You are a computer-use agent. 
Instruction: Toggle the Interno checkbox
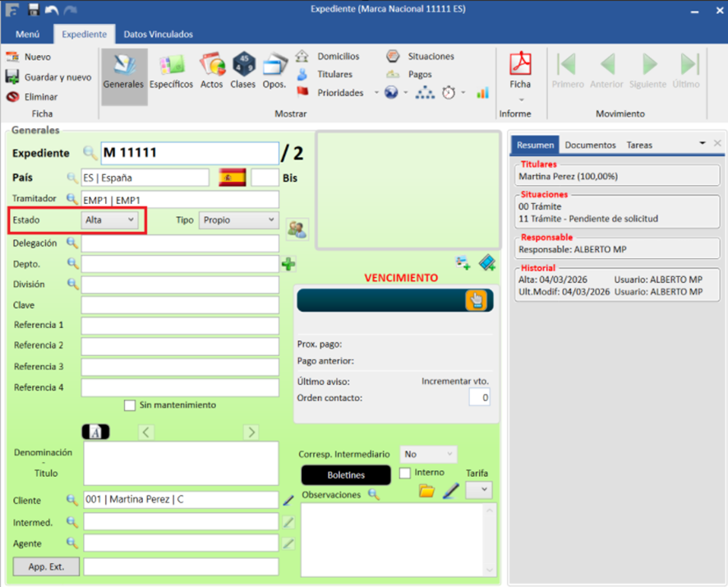[405, 473]
